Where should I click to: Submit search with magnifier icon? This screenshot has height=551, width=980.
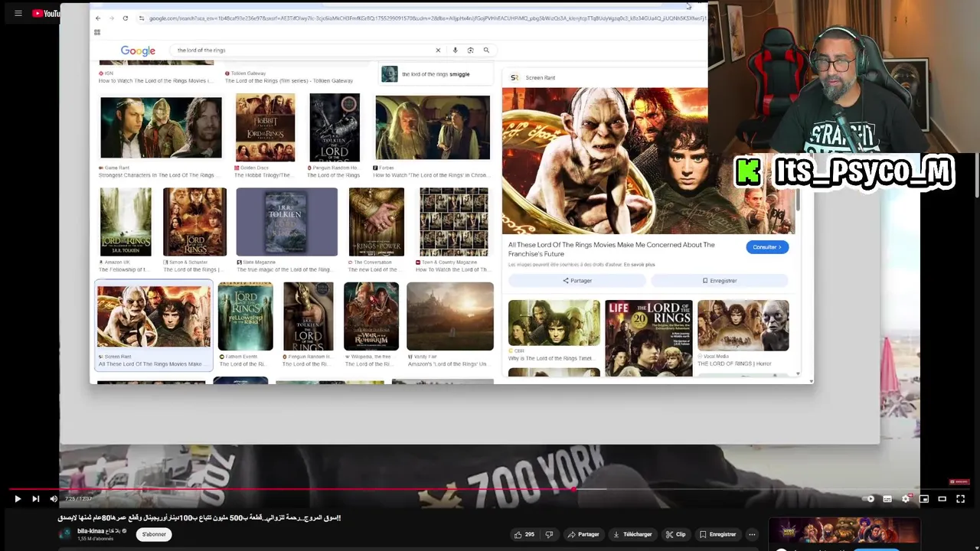coord(486,51)
